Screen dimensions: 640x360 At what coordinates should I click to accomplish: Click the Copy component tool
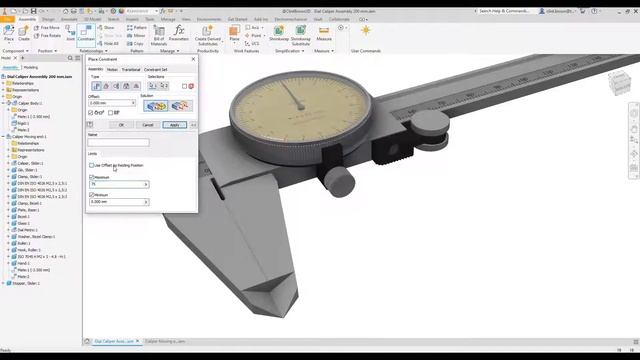(135, 44)
